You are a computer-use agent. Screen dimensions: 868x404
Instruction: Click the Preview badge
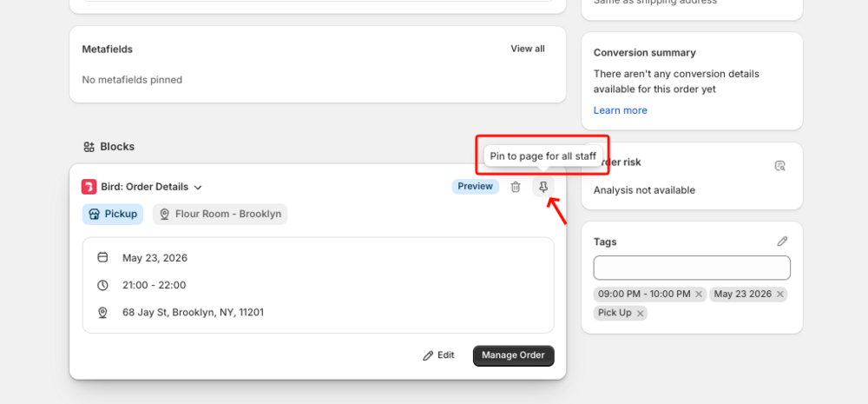[x=475, y=187]
